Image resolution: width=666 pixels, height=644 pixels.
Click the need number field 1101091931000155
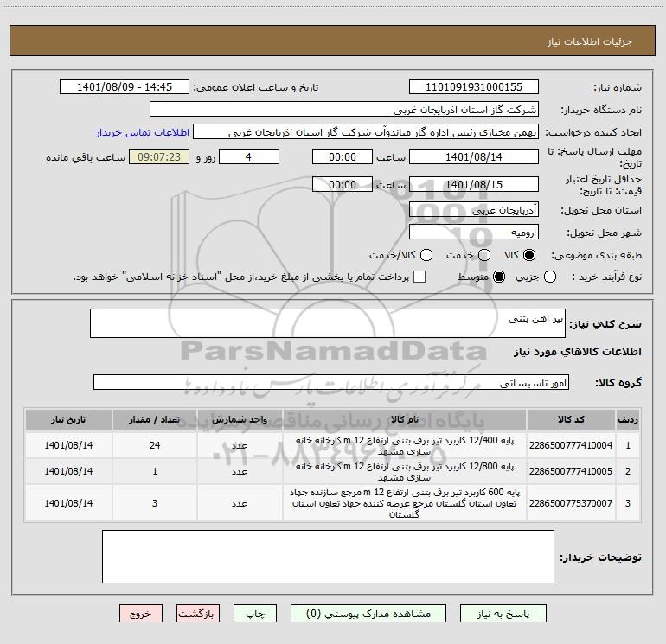[x=474, y=86]
